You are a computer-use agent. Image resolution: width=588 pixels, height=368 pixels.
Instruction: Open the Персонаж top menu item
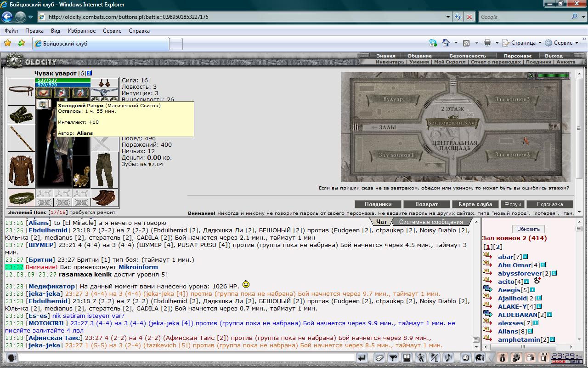(x=518, y=56)
